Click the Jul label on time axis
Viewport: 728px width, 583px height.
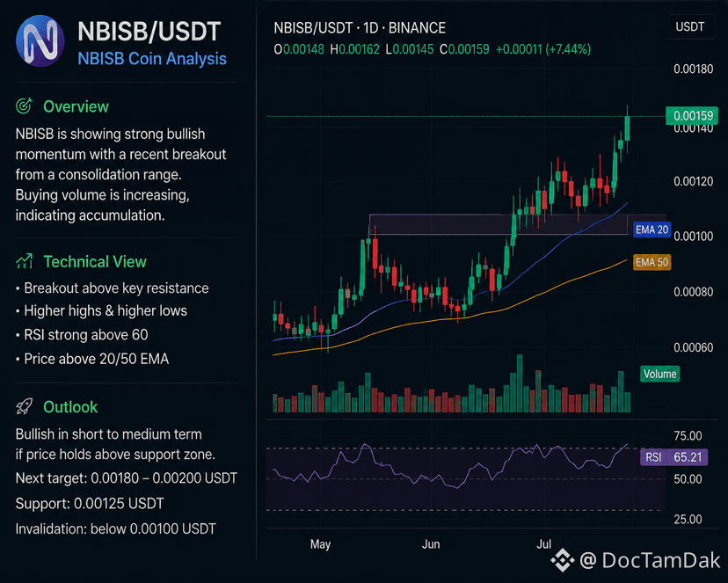pyautogui.click(x=543, y=544)
